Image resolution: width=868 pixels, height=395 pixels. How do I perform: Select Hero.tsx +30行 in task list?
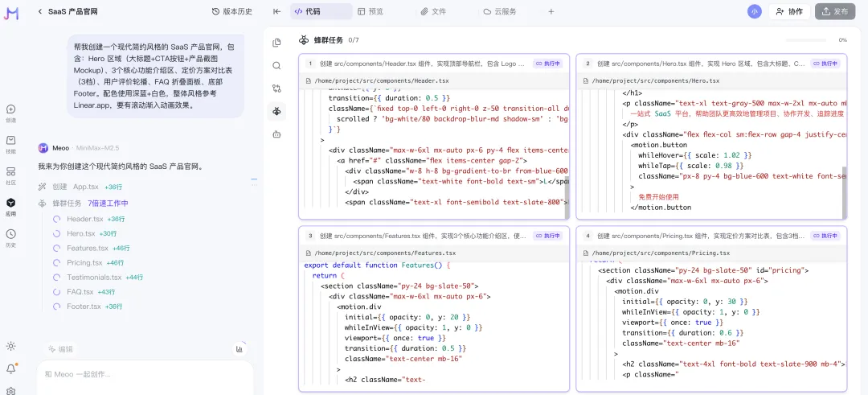click(x=84, y=233)
